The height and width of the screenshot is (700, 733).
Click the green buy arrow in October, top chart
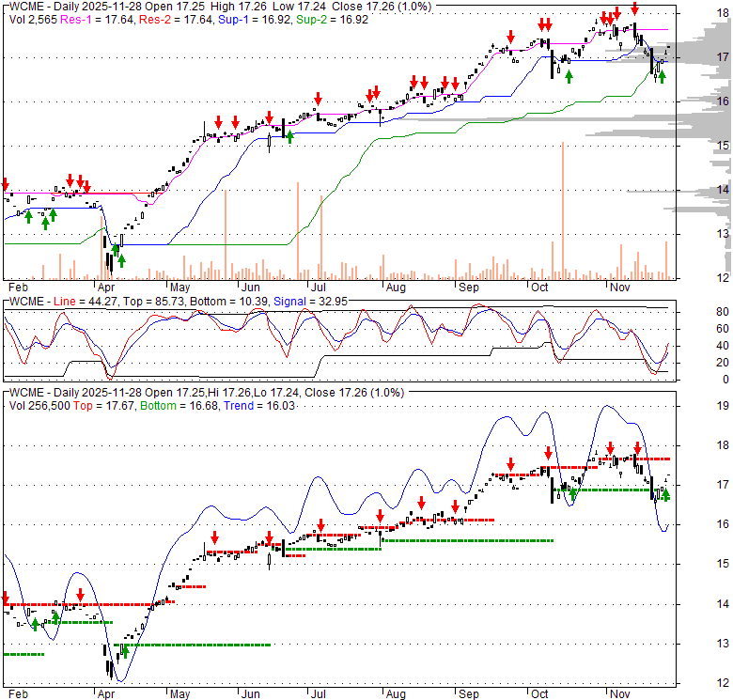click(x=569, y=77)
